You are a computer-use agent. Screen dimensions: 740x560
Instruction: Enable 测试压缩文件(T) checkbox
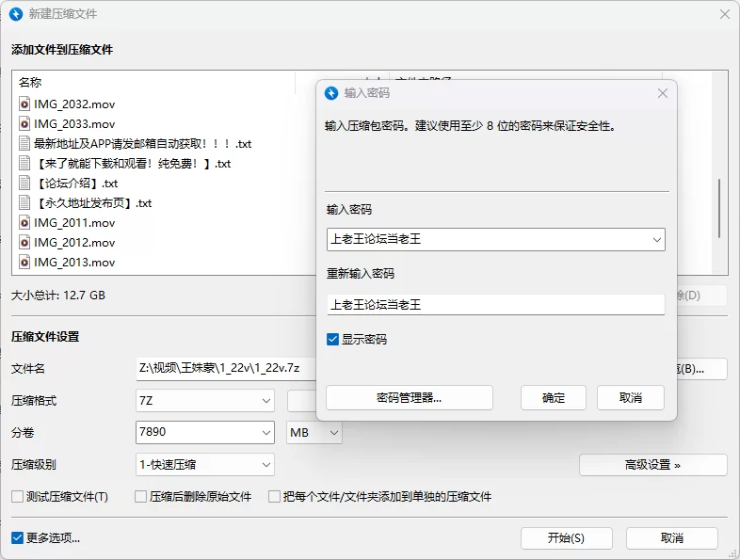[17, 496]
